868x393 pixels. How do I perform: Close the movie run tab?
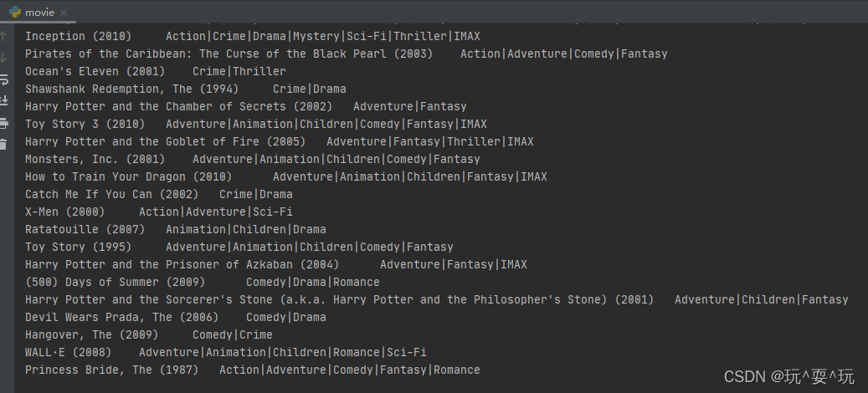64,13
